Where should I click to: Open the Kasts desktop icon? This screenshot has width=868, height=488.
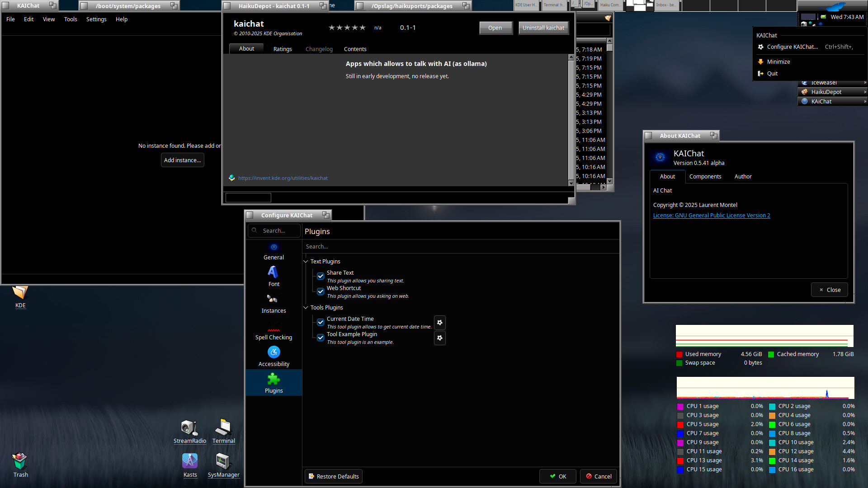[x=190, y=461]
